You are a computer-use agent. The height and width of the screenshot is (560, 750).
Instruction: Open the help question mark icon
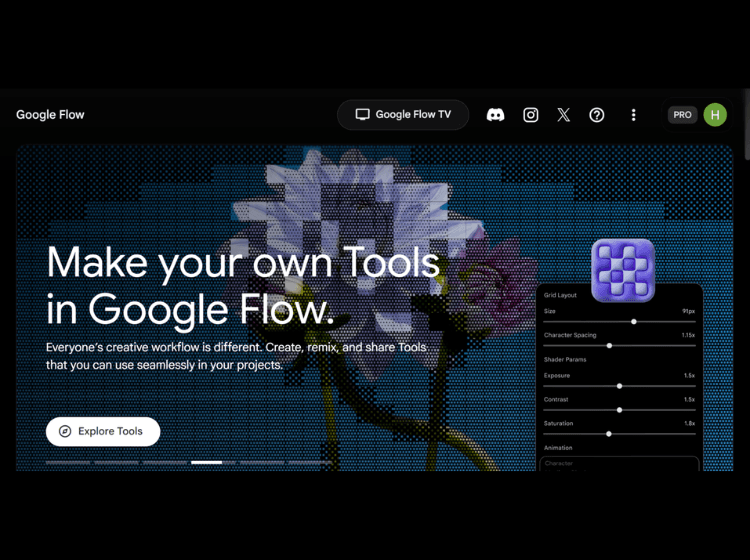[596, 115]
